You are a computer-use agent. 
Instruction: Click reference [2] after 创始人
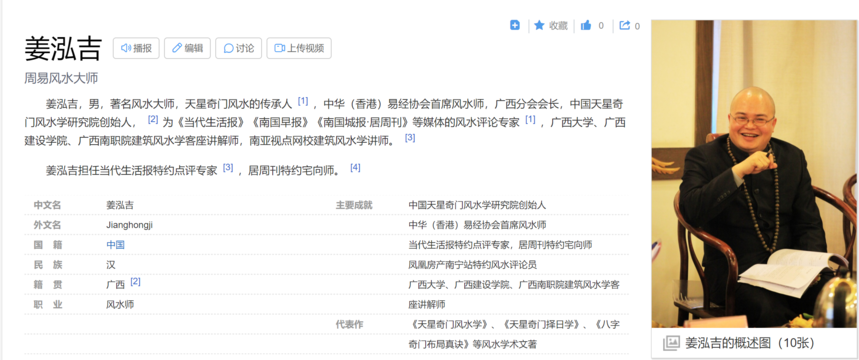click(x=153, y=119)
